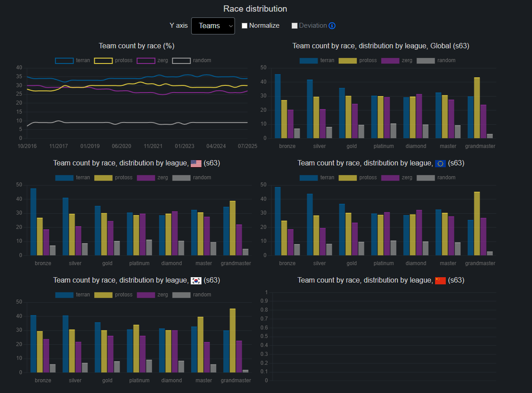Toggle random series in line chart legend
The image size is (532, 393).
[192, 60]
